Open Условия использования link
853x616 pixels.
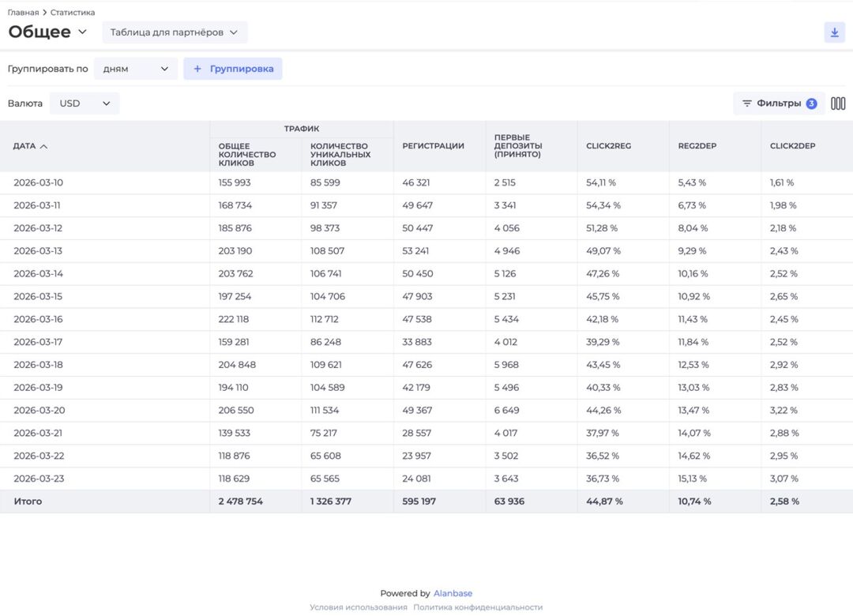click(x=359, y=607)
